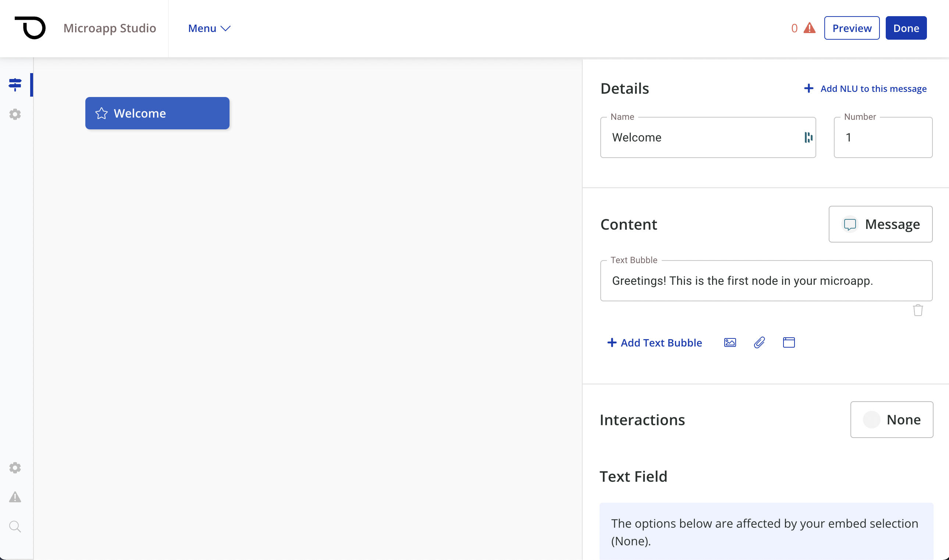
Task: Open the Message content type selector
Action: point(880,224)
